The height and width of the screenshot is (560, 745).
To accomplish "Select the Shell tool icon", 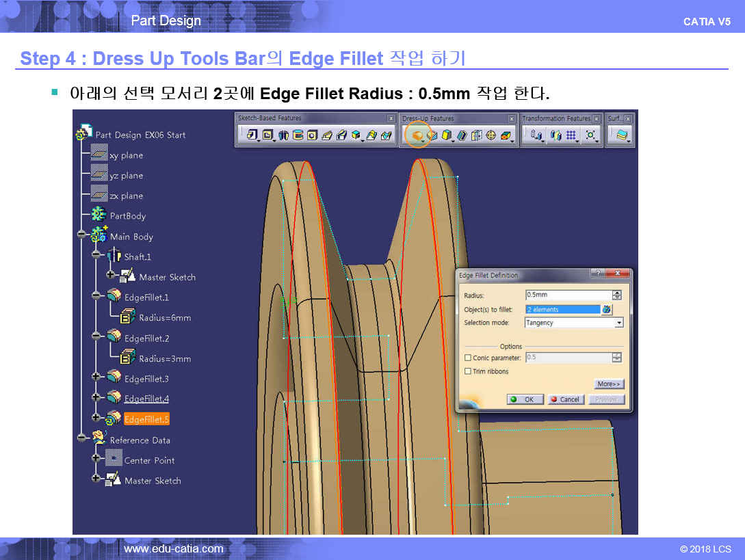I will point(462,135).
